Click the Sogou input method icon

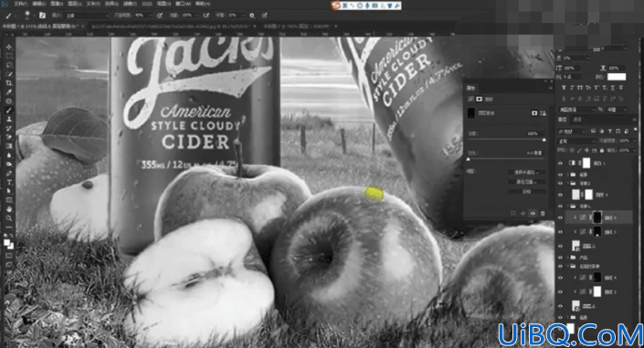click(335, 5)
